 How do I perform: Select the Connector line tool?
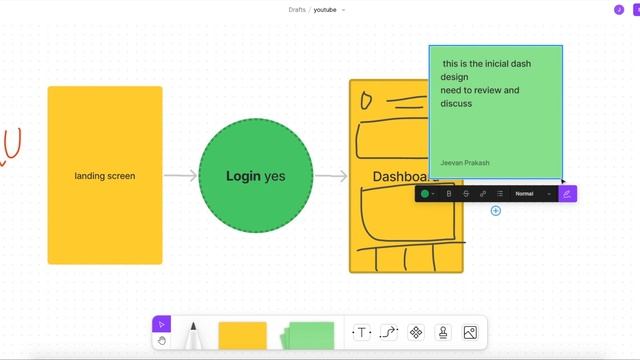(389, 333)
